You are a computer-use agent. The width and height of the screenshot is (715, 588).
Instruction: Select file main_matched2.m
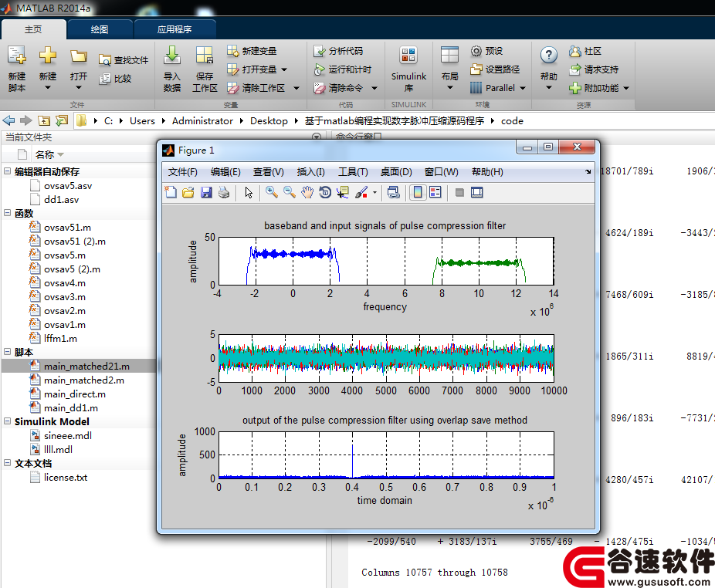click(84, 380)
